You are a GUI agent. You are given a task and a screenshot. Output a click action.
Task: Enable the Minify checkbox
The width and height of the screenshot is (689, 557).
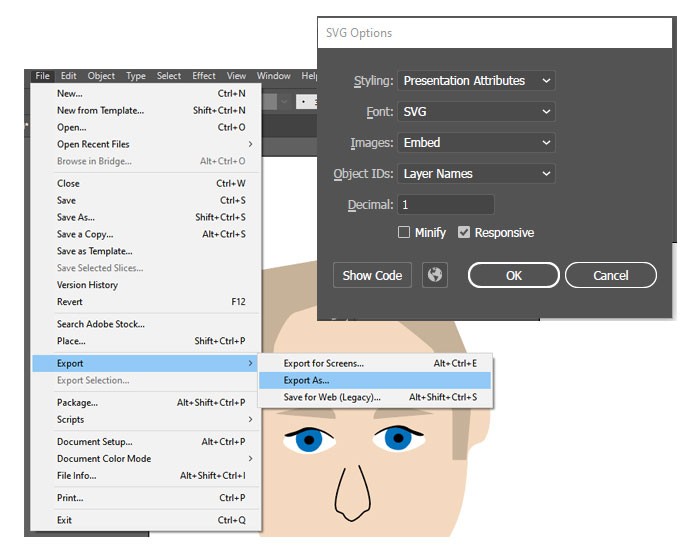click(403, 232)
